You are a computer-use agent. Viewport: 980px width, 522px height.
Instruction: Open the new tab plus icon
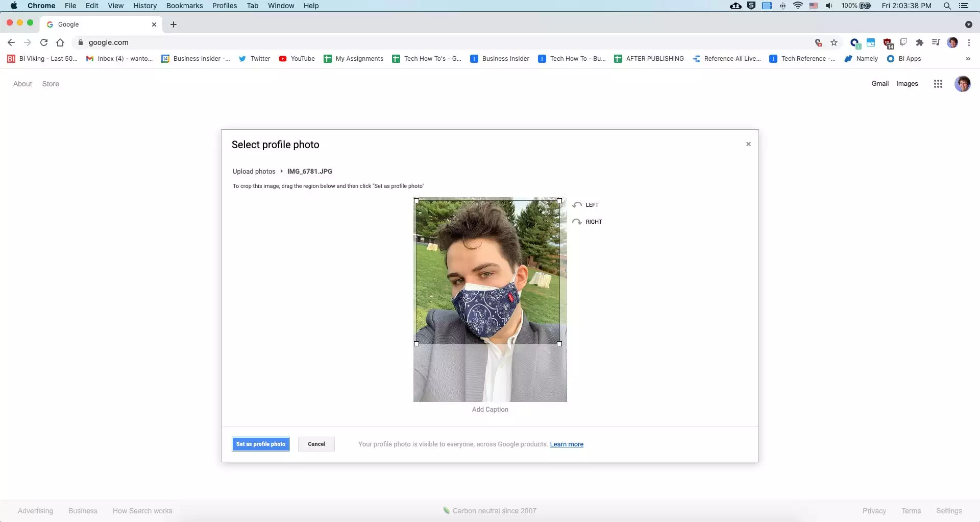point(174,25)
